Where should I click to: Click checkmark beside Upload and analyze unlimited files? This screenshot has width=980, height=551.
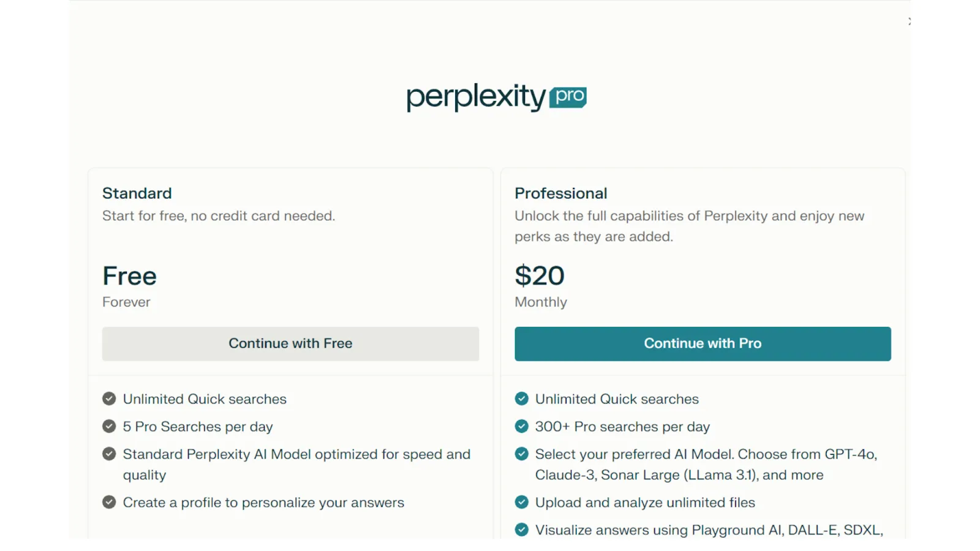coord(521,502)
